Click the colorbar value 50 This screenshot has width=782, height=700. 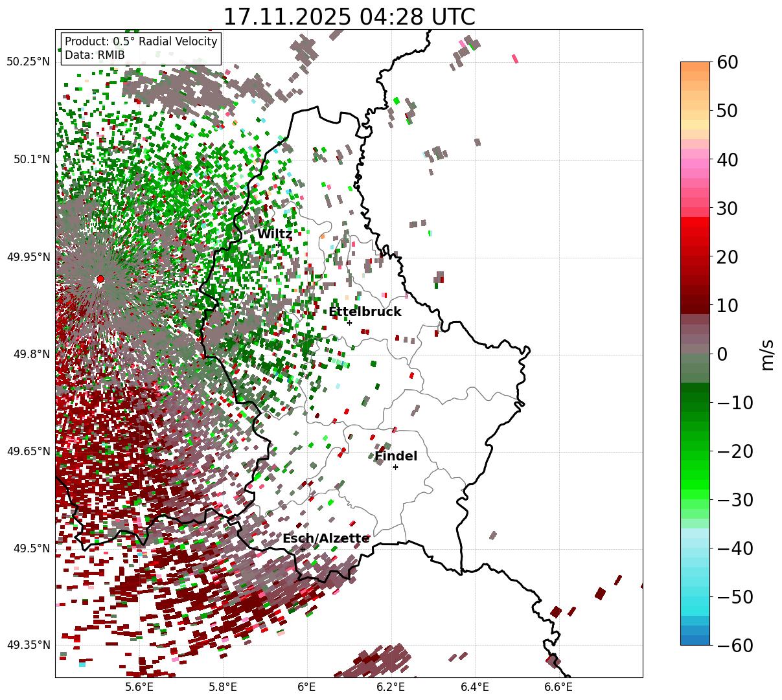[x=726, y=111]
